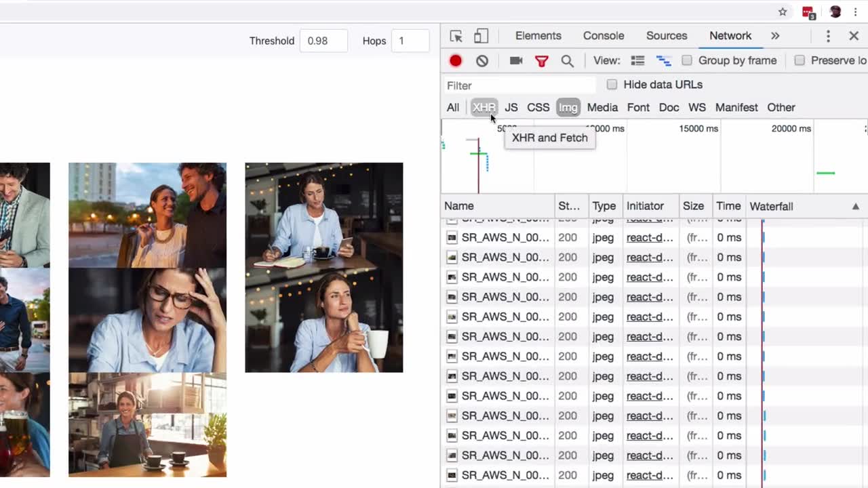Click the inspect element picker icon
This screenshot has height=488, width=868.
coord(456,37)
